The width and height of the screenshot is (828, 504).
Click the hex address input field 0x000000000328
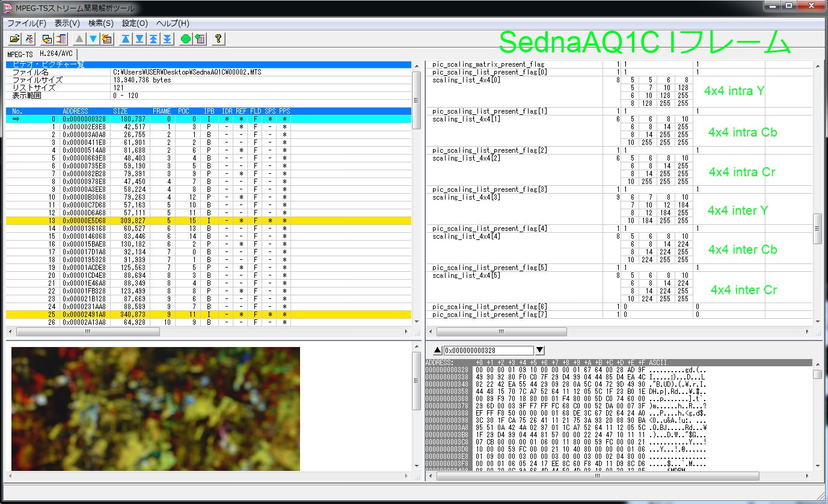click(488, 351)
